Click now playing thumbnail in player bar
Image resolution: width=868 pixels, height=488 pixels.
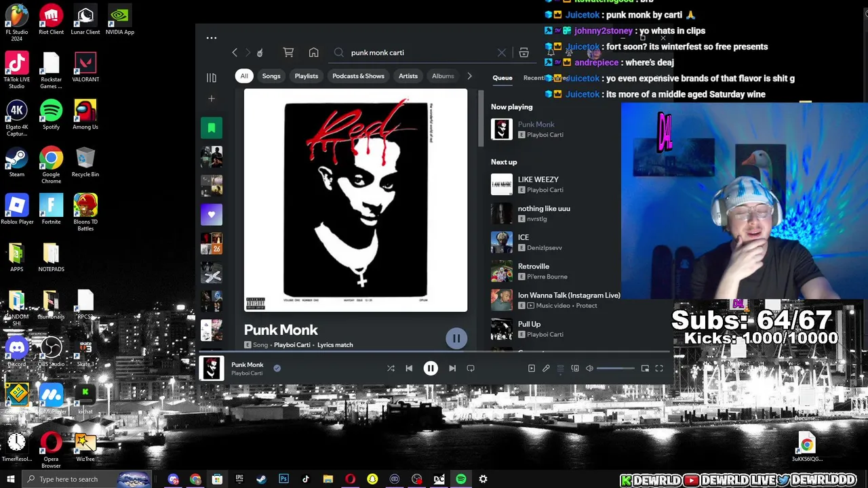click(212, 368)
